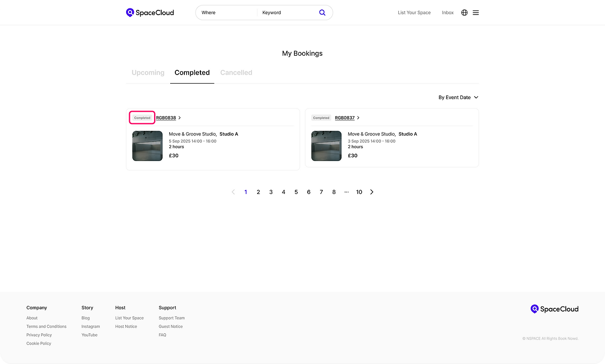Jump to page 10 of bookings
Viewport: 605px width, 364px height.
[x=359, y=192]
